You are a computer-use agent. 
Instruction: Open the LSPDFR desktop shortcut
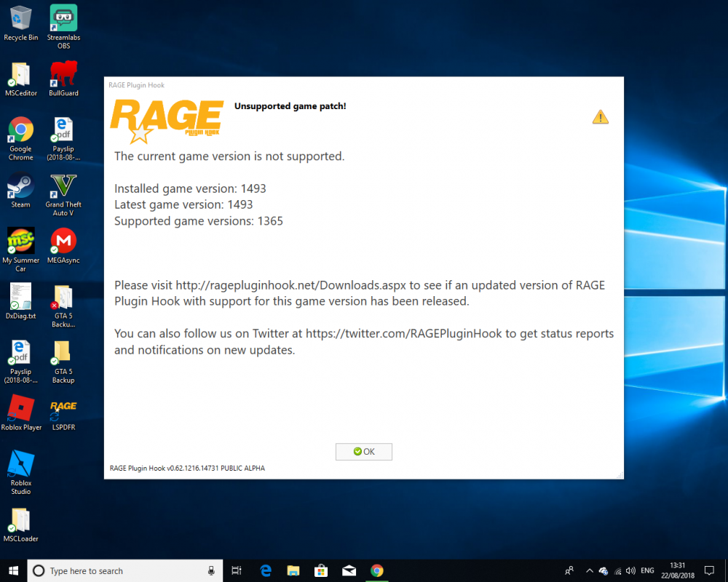(x=63, y=407)
